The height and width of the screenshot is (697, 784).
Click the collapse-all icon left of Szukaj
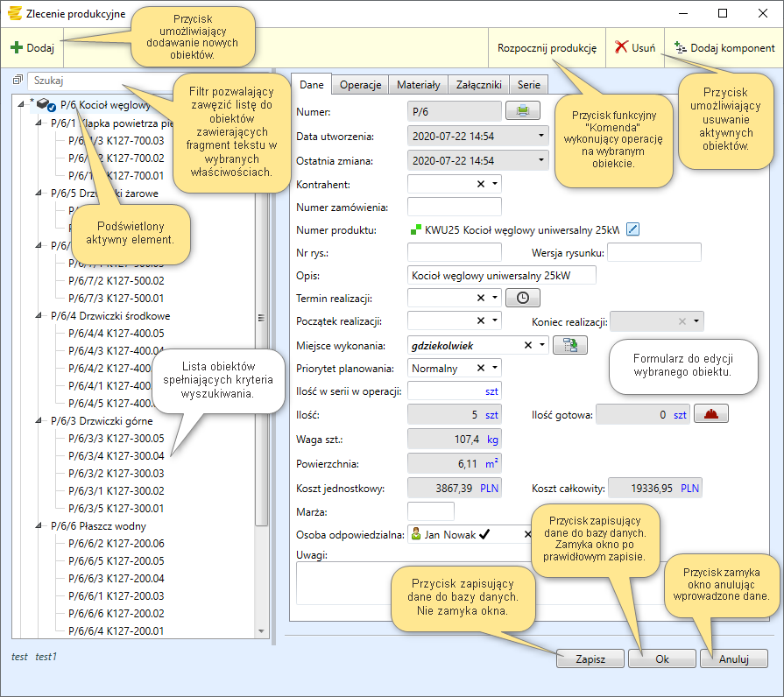tap(18, 81)
